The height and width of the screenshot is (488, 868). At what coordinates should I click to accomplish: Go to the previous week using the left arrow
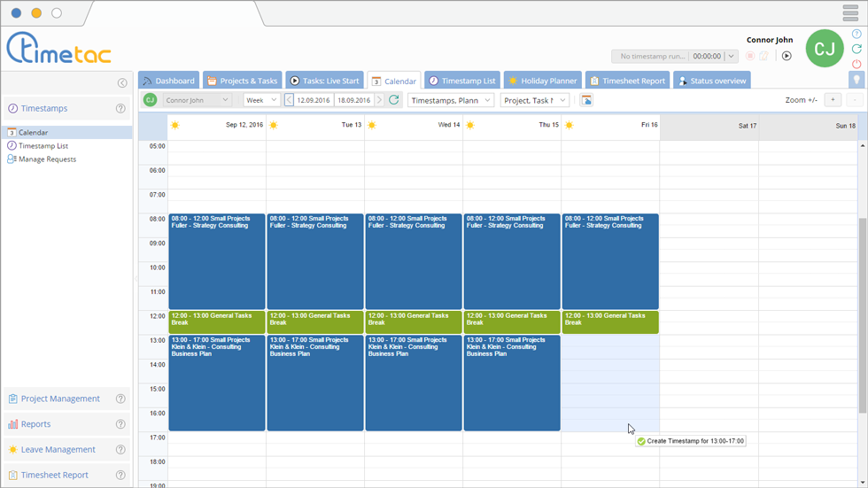pyautogui.click(x=290, y=100)
